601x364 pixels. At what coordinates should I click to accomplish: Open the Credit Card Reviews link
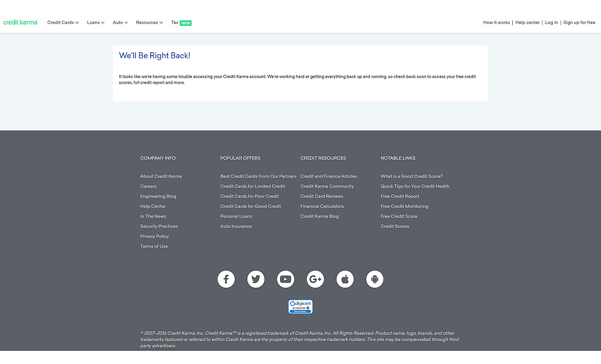[x=322, y=196]
